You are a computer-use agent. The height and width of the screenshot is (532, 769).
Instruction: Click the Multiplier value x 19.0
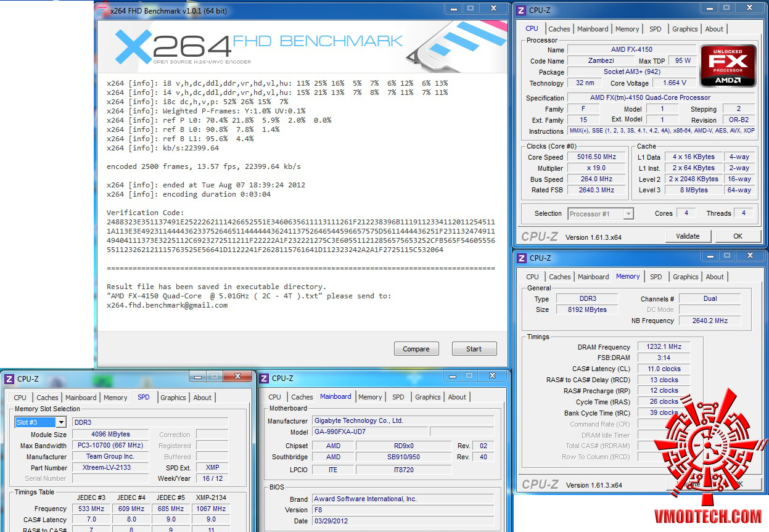tap(597, 168)
